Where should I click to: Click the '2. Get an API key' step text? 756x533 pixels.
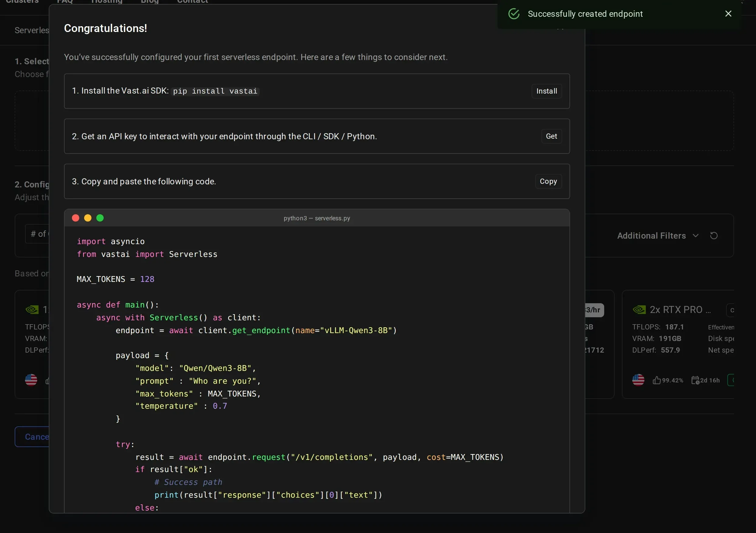(224, 136)
